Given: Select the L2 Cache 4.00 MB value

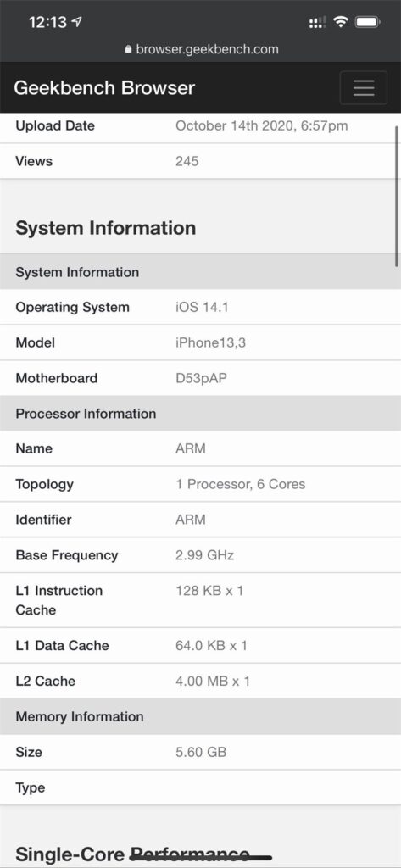Looking at the screenshot, I should 213,681.
